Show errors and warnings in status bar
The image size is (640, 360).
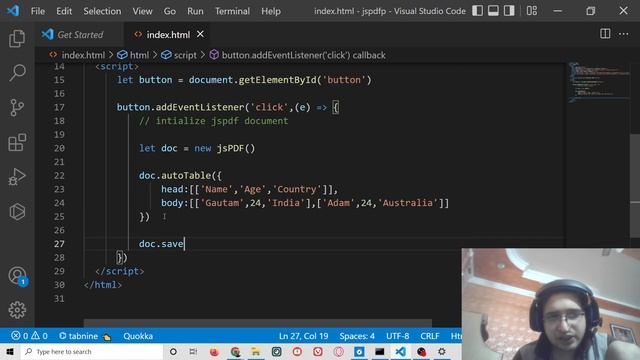click(29, 336)
